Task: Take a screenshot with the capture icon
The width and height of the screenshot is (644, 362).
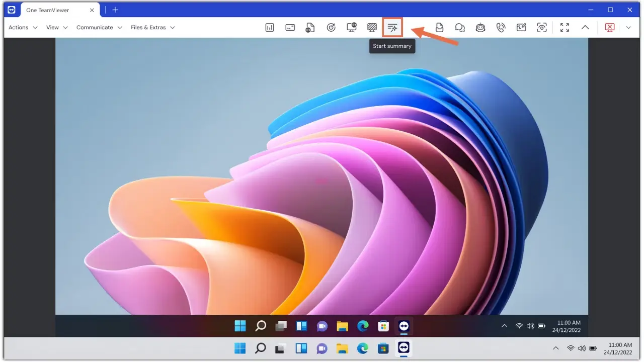Action: pos(542,28)
